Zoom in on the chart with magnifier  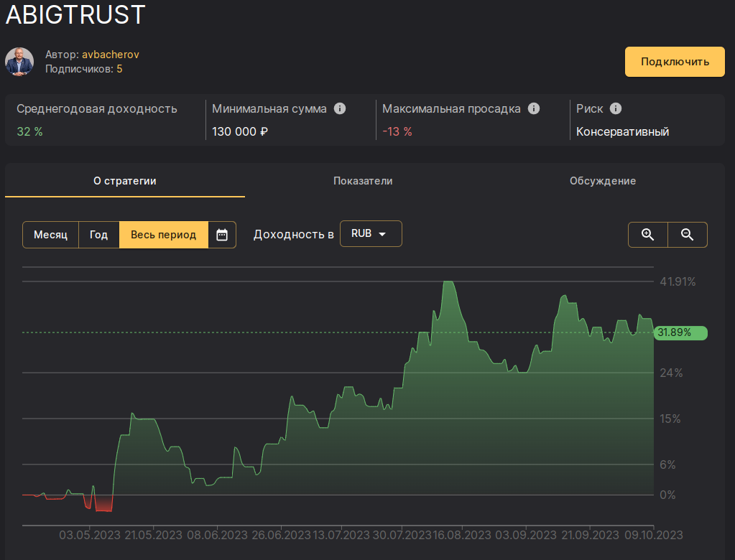click(647, 234)
